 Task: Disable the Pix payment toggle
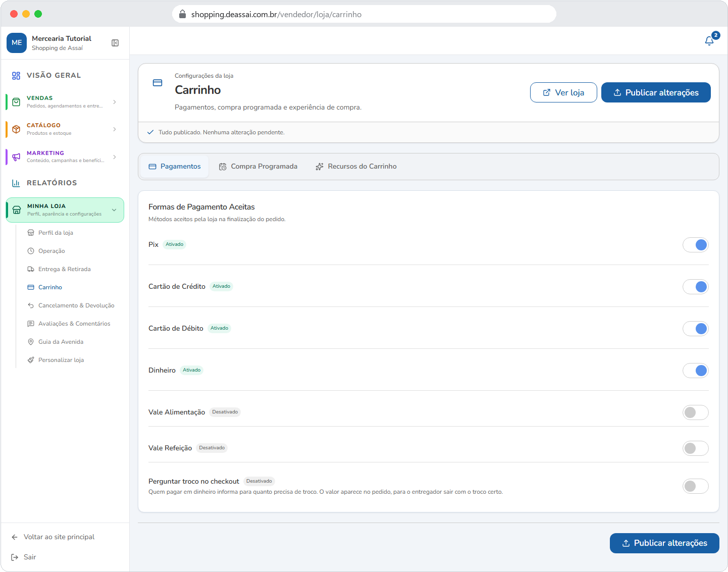[x=696, y=245]
